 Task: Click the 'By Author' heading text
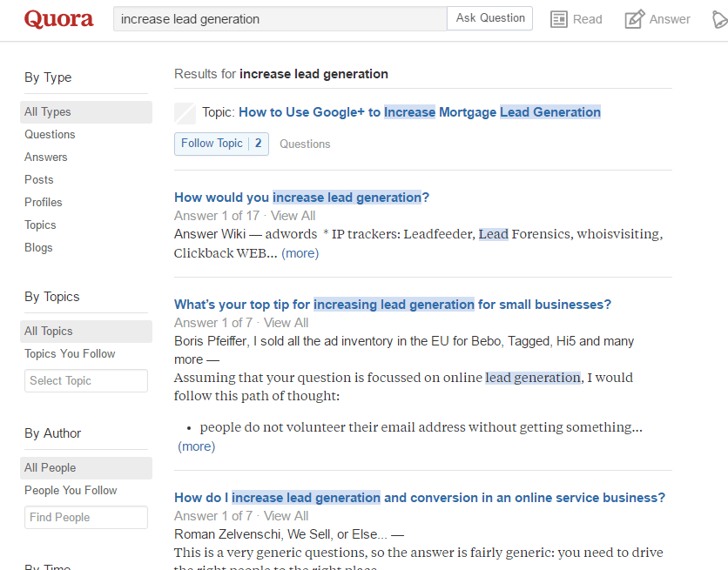coord(53,433)
